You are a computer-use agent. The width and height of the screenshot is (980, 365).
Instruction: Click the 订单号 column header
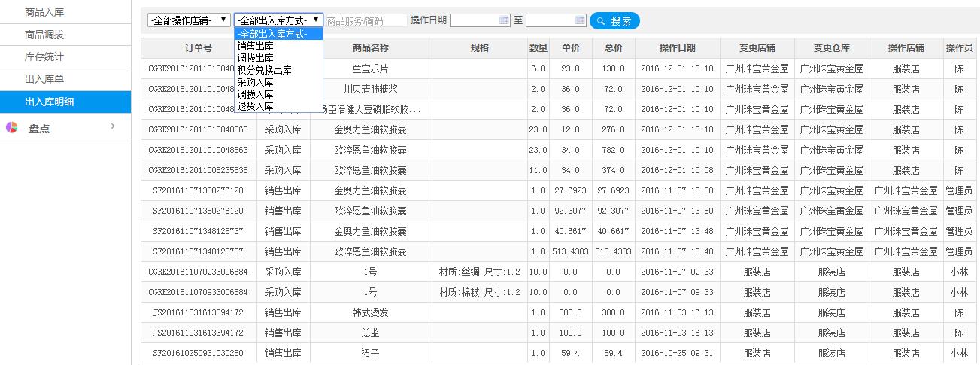199,48
